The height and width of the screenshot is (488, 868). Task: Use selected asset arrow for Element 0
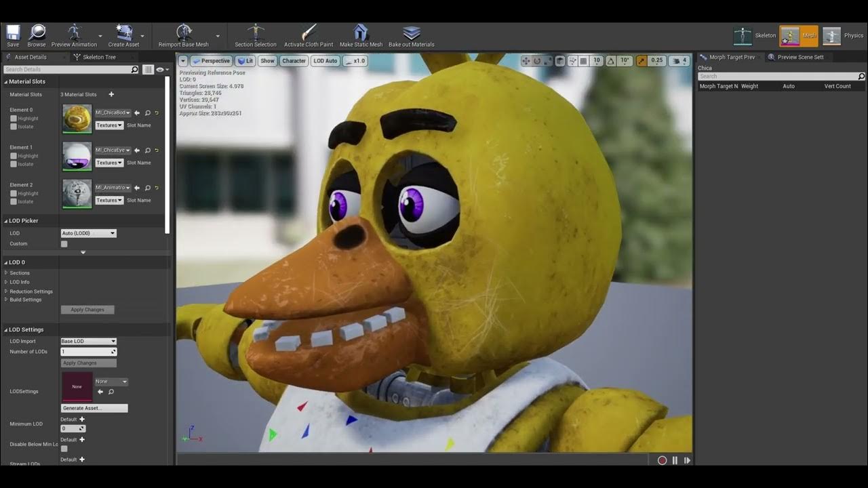(x=138, y=113)
